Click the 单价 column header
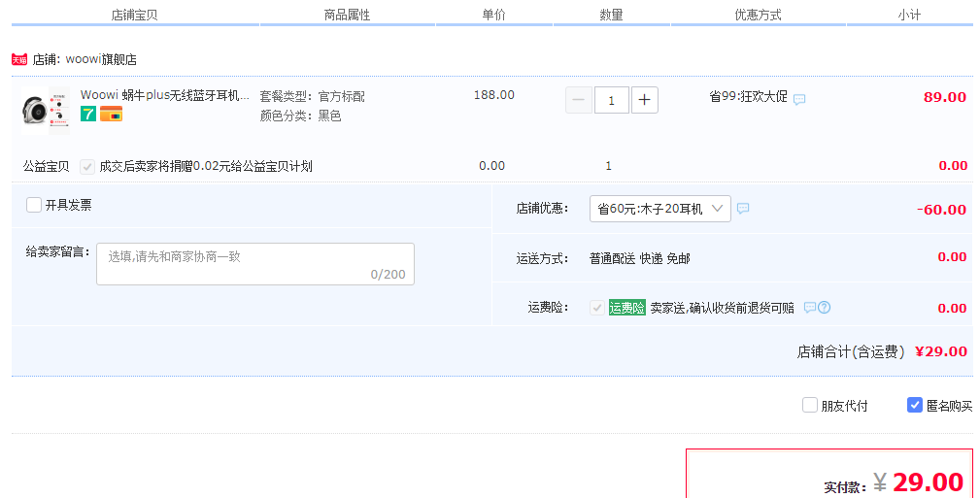The height and width of the screenshot is (498, 980). click(493, 15)
